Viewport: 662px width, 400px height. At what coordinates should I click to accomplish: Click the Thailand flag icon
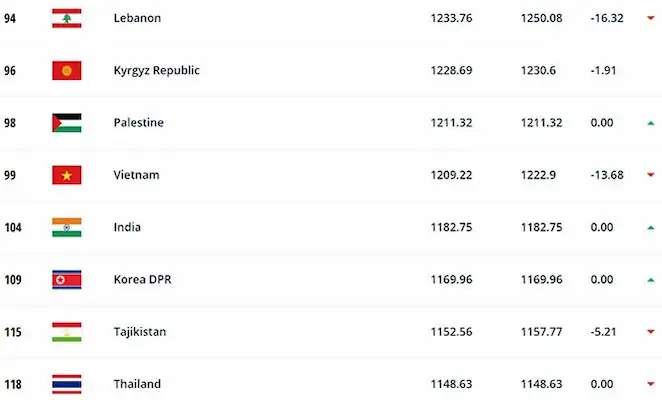click(66, 383)
